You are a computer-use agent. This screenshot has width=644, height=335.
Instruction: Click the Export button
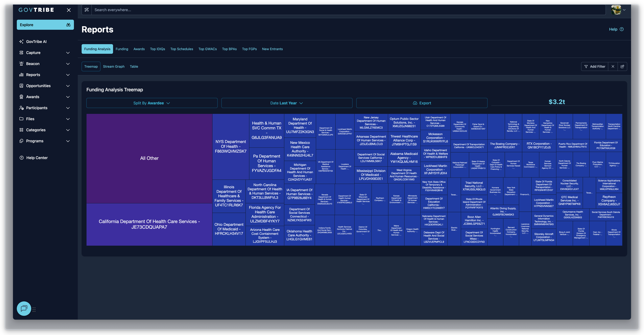coord(422,103)
